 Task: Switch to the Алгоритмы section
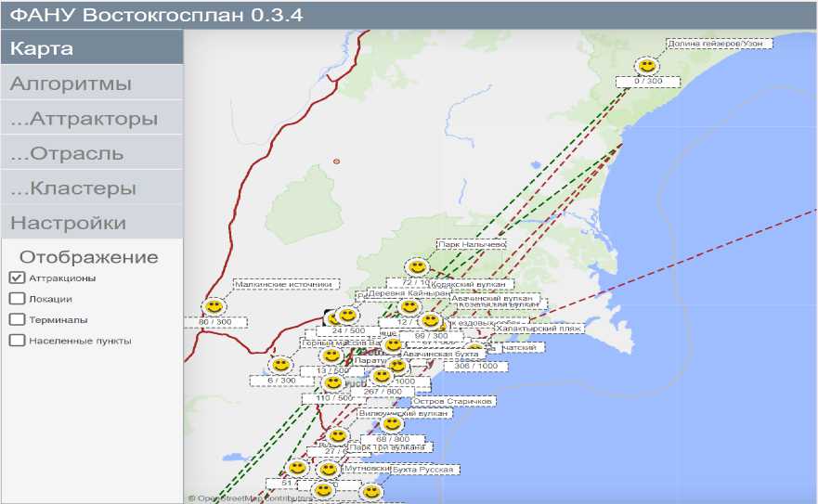91,84
